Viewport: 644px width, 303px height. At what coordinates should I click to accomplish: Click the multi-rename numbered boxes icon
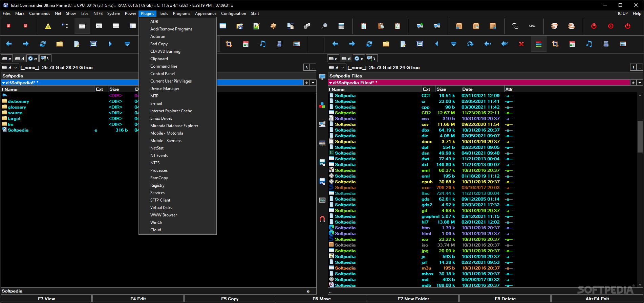pyautogui.click(x=307, y=26)
